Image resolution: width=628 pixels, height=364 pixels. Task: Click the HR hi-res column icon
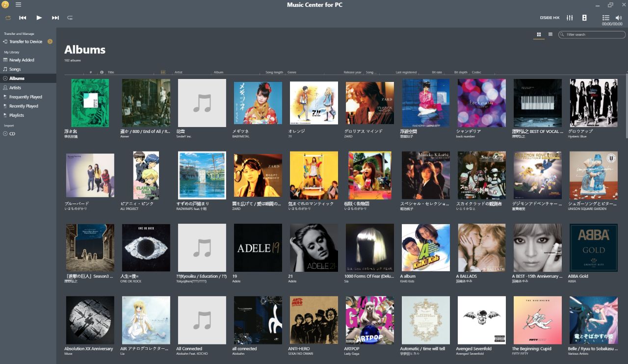(163, 72)
